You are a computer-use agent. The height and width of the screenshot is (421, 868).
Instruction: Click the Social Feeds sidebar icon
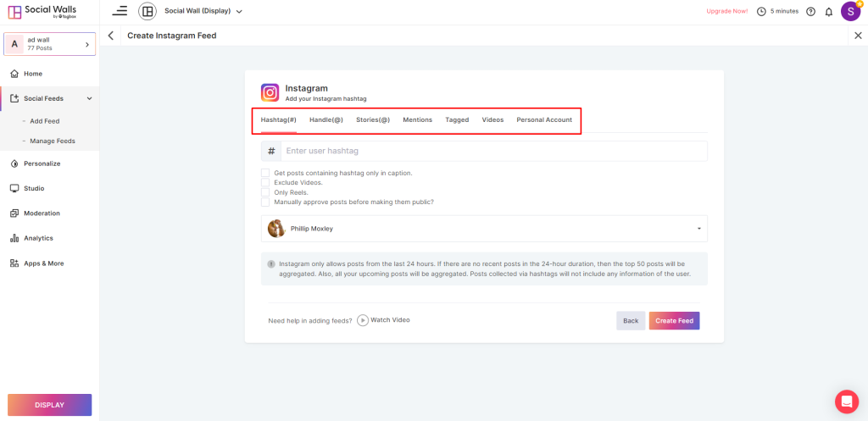pyautogui.click(x=15, y=98)
